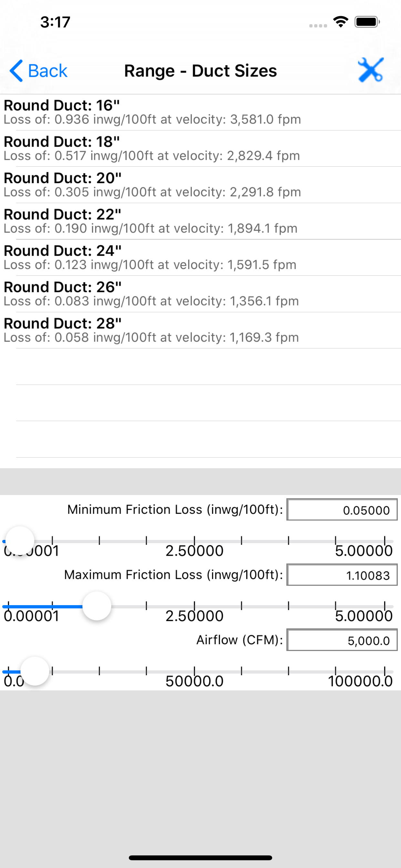This screenshot has height=868, width=401.
Task: Edit the Minimum Friction Loss field
Action: pos(342,510)
